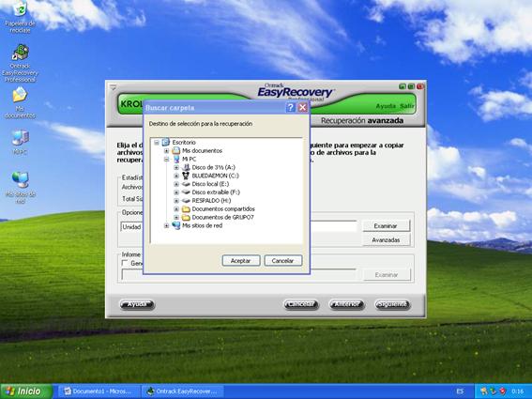This screenshot has height=399, width=532.
Task: Close the Buscar carpeta dialog
Action: 303,108
